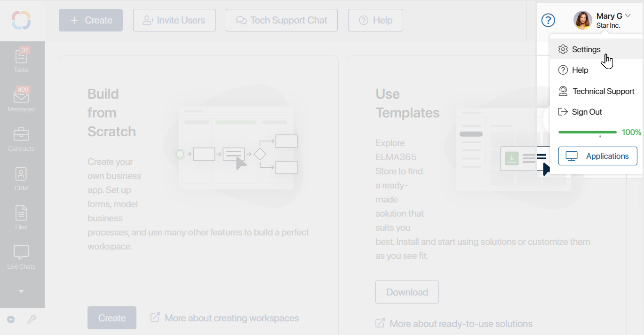The image size is (644, 335).
Task: Click the plus icon at sidebar bottom
Action: coord(11,319)
